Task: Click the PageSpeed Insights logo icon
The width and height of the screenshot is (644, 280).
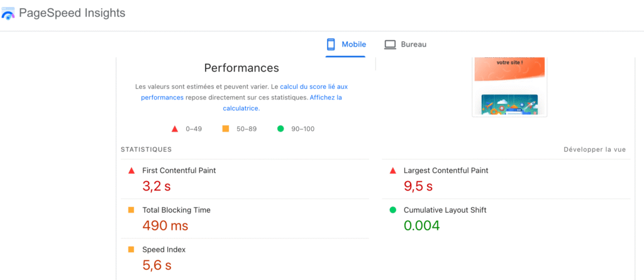Action: 8,14
